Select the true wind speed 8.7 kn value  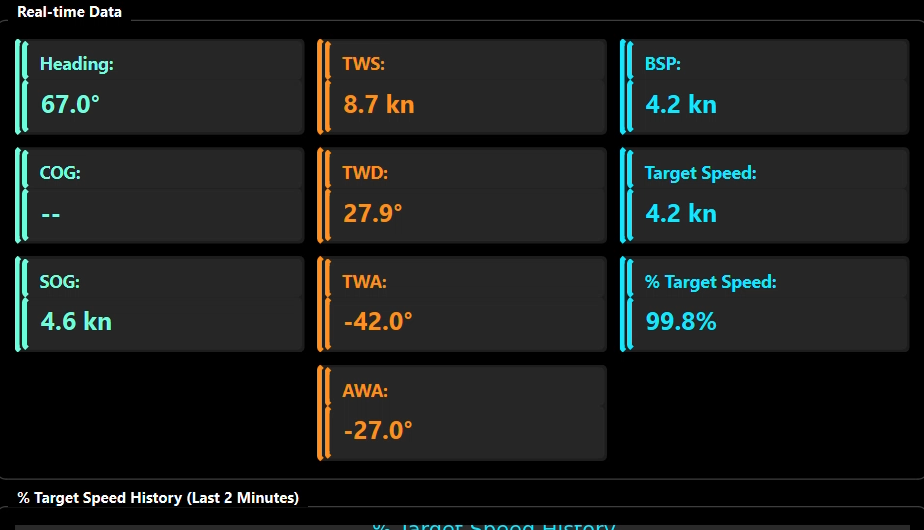point(378,104)
